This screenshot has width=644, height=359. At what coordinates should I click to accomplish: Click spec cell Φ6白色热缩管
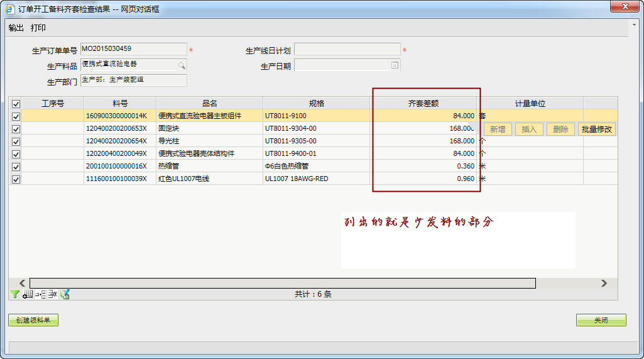(316, 166)
